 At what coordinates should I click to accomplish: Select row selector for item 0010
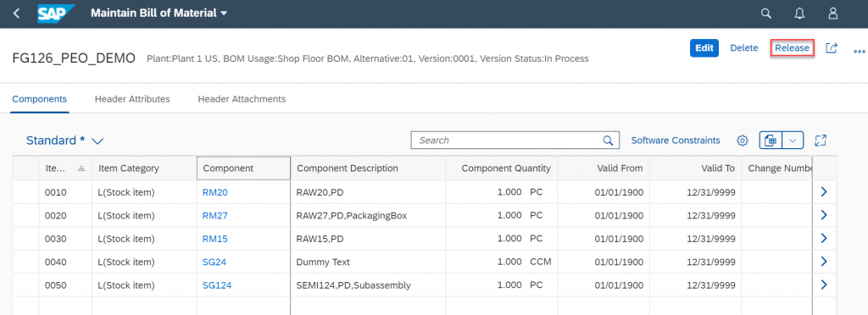25,192
